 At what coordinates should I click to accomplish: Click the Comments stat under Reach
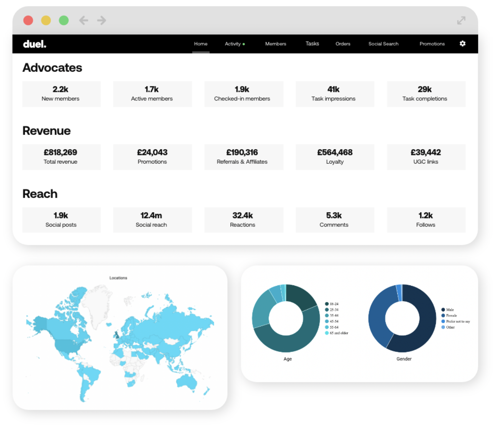click(334, 220)
